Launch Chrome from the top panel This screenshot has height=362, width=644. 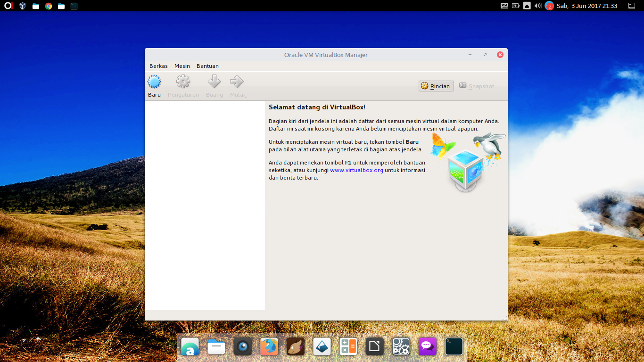click(49, 6)
